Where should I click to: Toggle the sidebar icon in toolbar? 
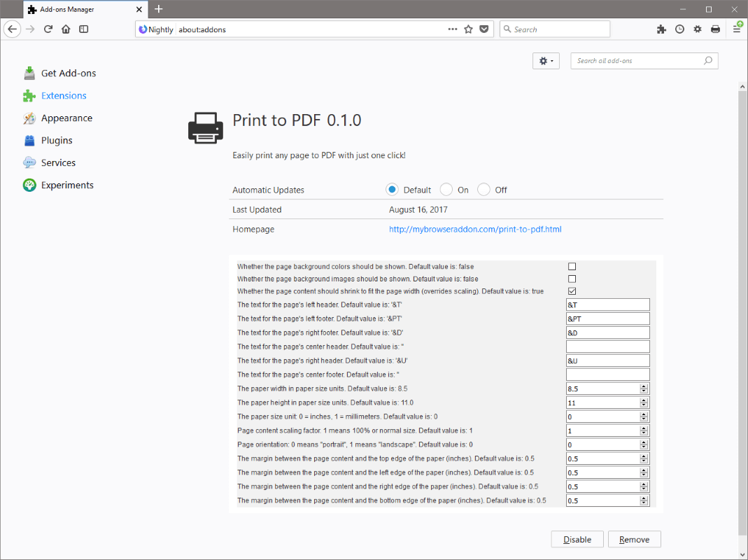coord(83,29)
